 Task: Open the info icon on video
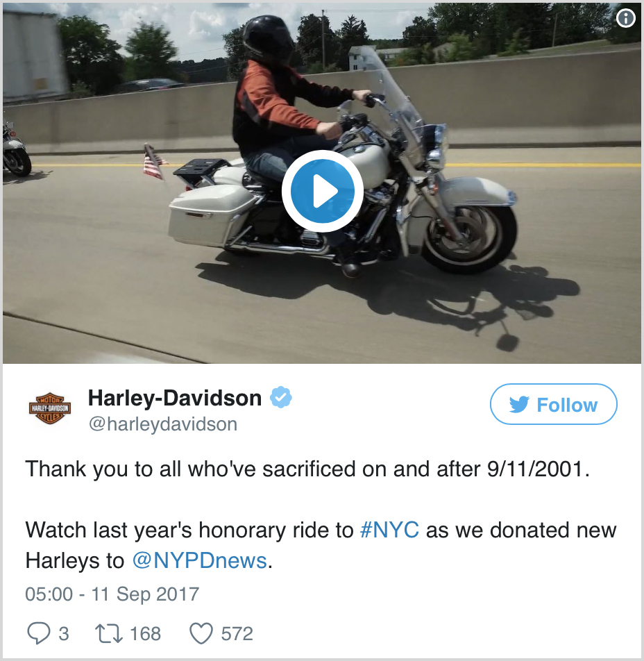pyautogui.click(x=625, y=19)
